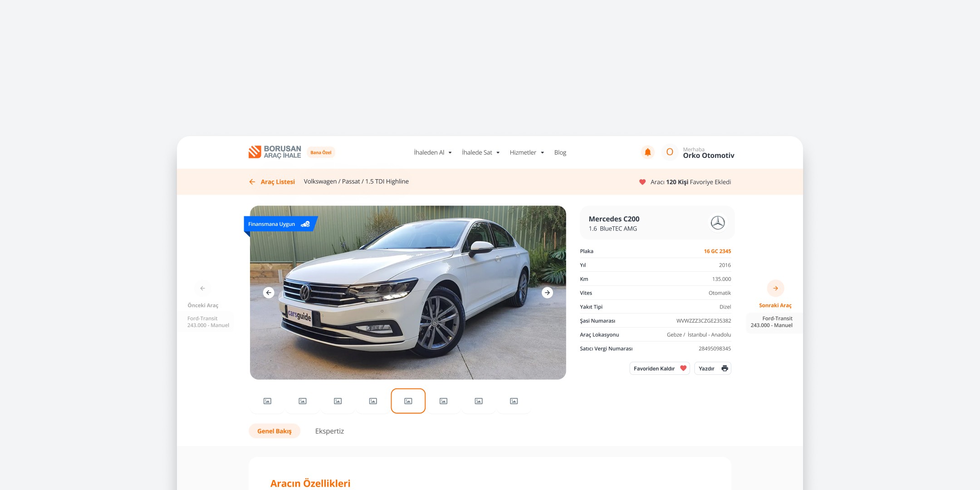980x490 pixels.
Task: Select the highlighted fifth photo thumbnail
Action: (408, 401)
